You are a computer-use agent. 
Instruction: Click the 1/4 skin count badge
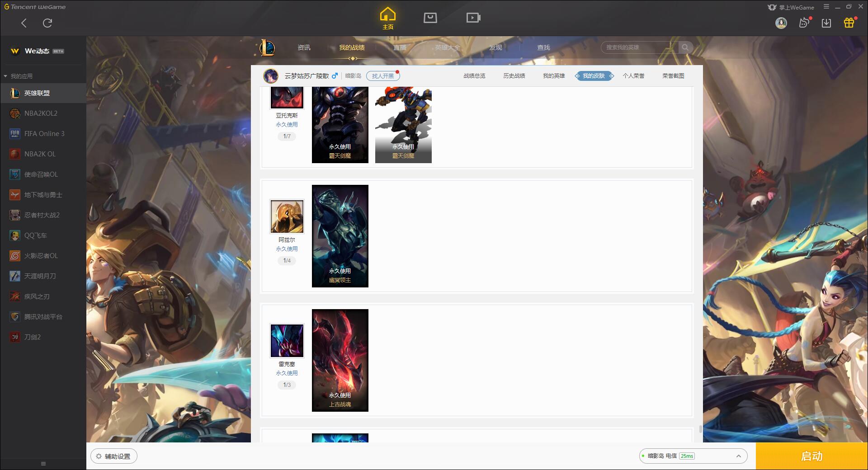point(287,260)
